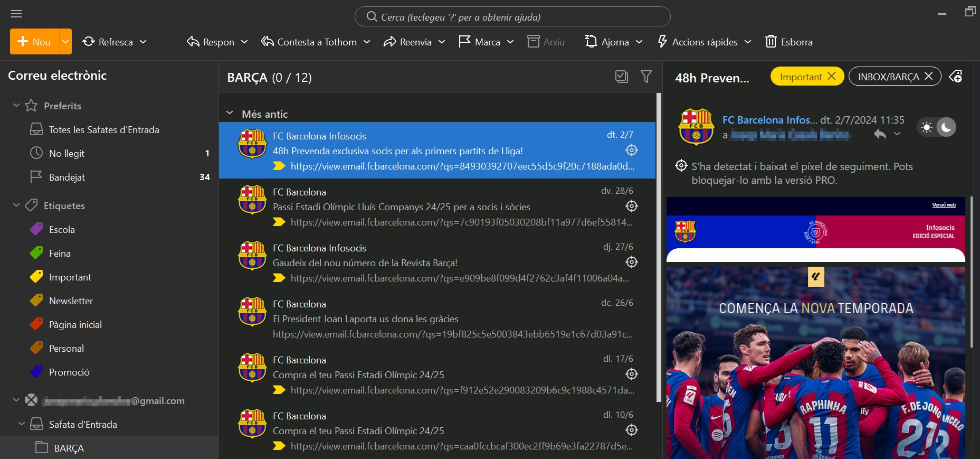Click Esborra to delete message
The width and height of the screenshot is (980, 459).
click(x=789, y=42)
